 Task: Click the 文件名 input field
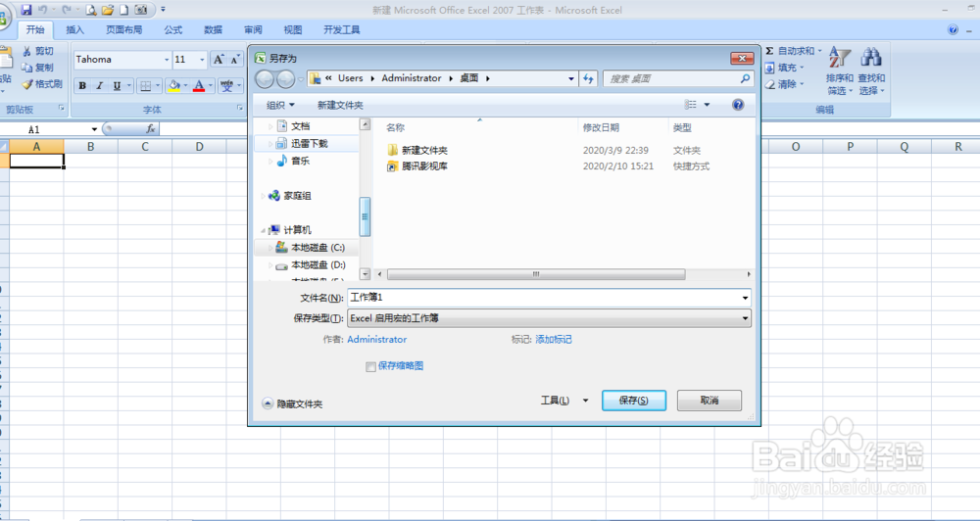549,298
